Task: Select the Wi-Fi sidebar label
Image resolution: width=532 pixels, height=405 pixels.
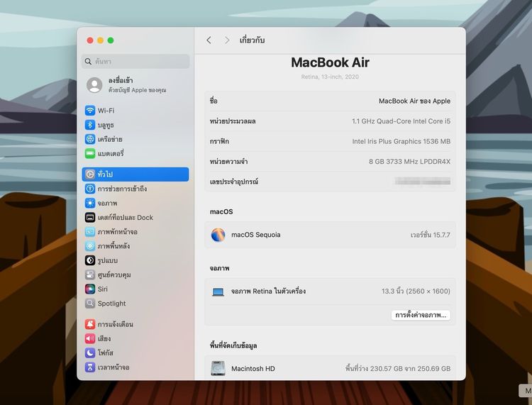Action: pos(106,111)
